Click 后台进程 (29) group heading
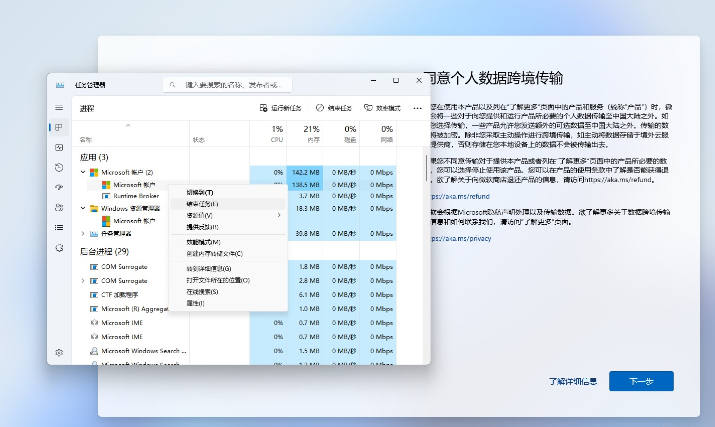 104,251
